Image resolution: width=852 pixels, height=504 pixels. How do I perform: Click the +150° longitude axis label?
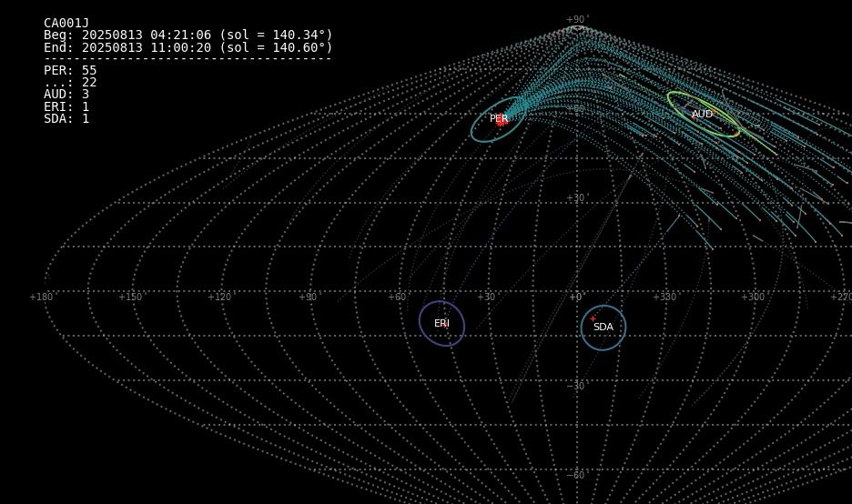131,297
